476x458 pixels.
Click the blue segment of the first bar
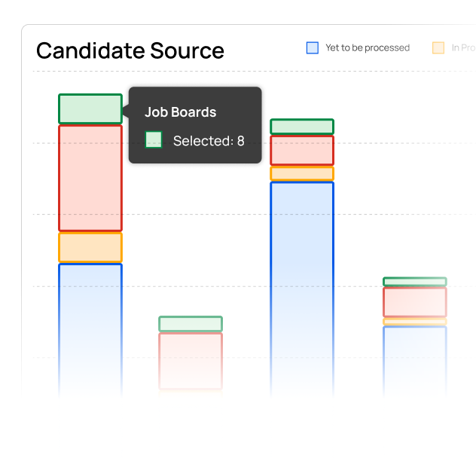[x=90, y=331]
